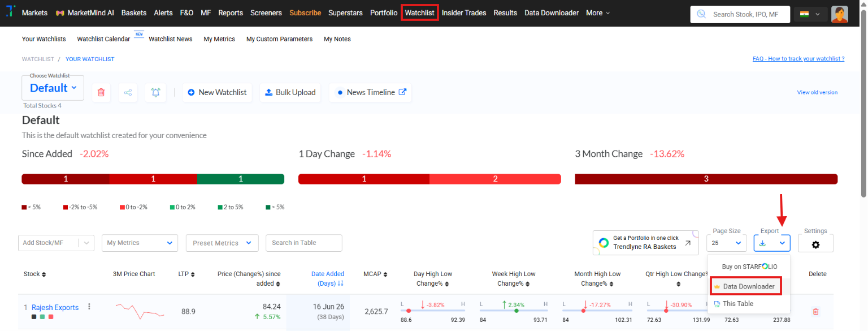The width and height of the screenshot is (868, 331).
Task: Open the user profile avatar
Action: pyautogui.click(x=839, y=14)
